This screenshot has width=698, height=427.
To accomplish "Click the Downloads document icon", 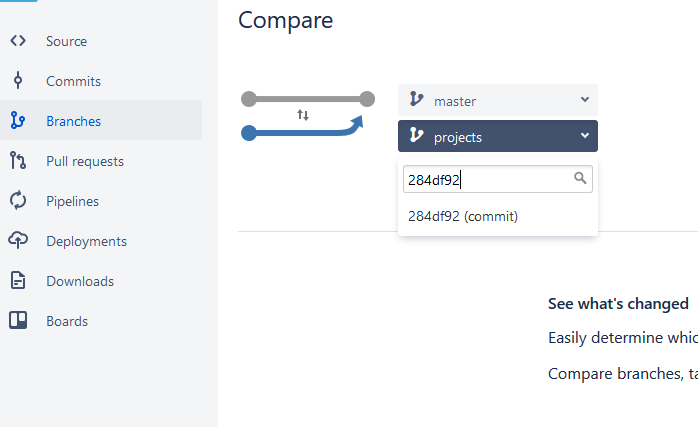I will (18, 281).
